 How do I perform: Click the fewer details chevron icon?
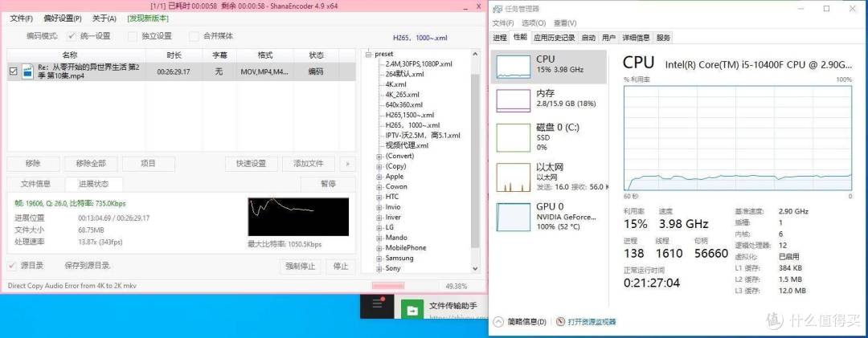click(x=497, y=321)
